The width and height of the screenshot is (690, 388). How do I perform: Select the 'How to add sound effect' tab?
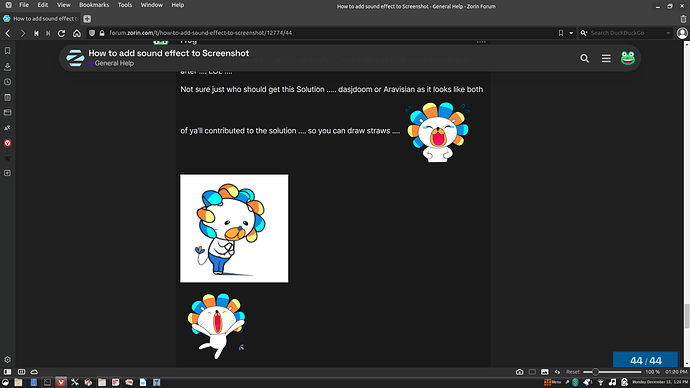(x=40, y=18)
